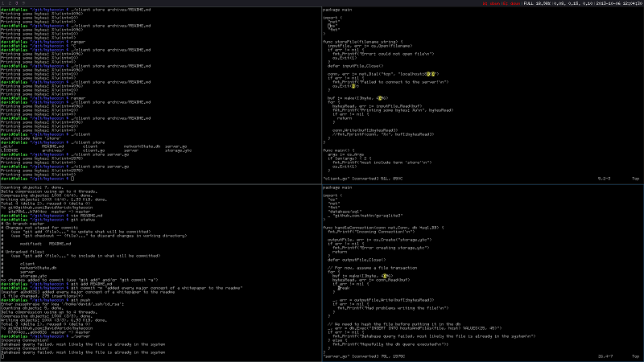The width and height of the screenshot is (644, 362).
Task: Click the 'W: down' wireless status
Action: point(490,3)
